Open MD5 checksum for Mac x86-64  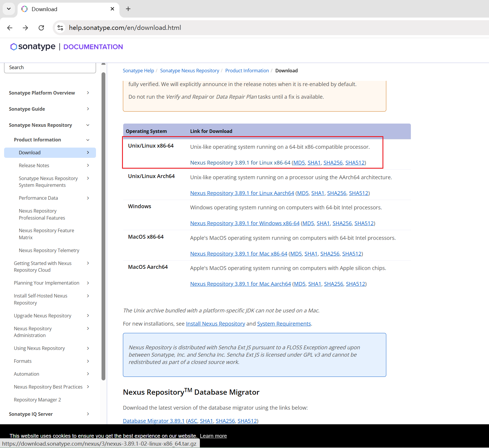[296, 254]
